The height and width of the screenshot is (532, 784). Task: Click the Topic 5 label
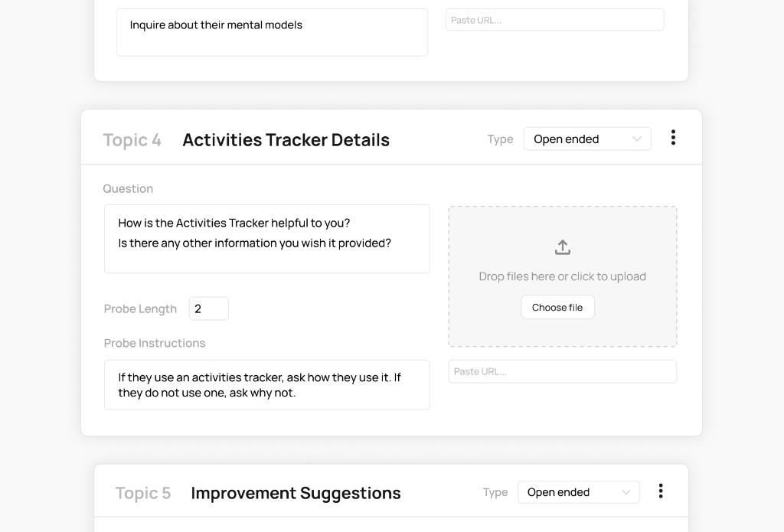[142, 493]
